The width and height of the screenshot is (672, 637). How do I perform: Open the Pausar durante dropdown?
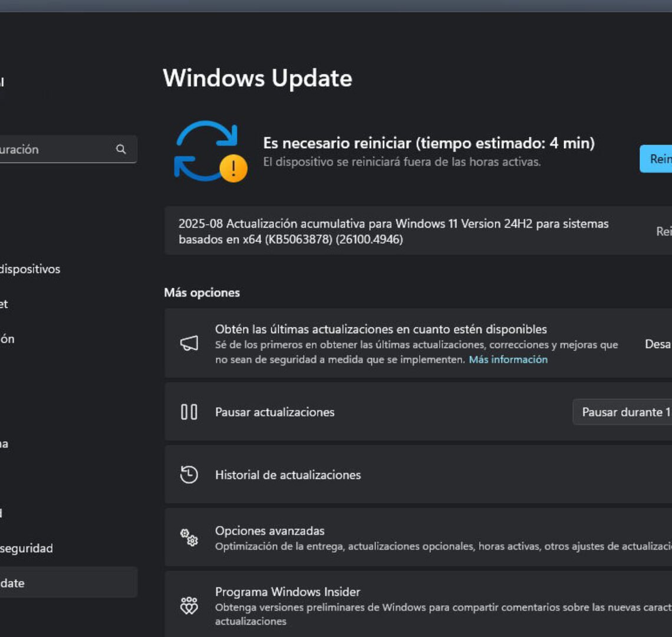coord(622,412)
